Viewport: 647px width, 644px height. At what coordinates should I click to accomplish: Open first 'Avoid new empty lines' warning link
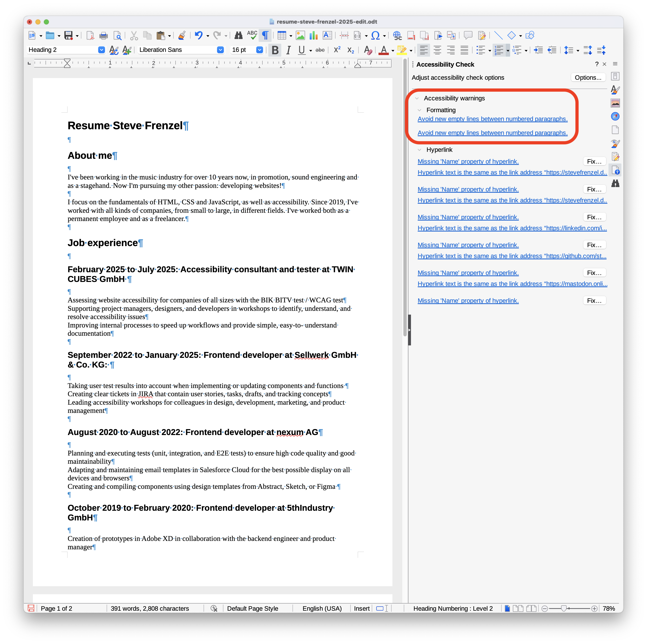click(x=492, y=119)
